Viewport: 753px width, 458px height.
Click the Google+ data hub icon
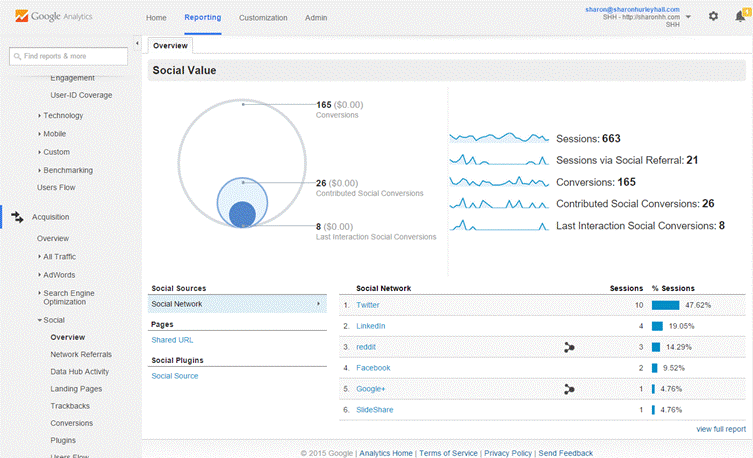[x=569, y=389]
